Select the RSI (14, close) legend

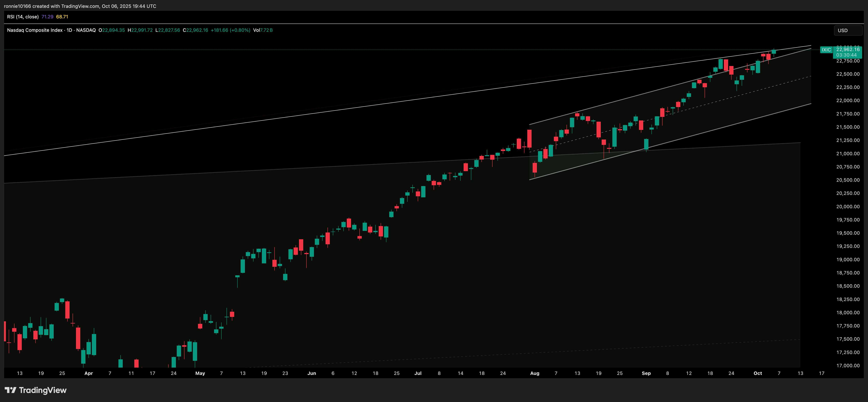[x=23, y=17]
